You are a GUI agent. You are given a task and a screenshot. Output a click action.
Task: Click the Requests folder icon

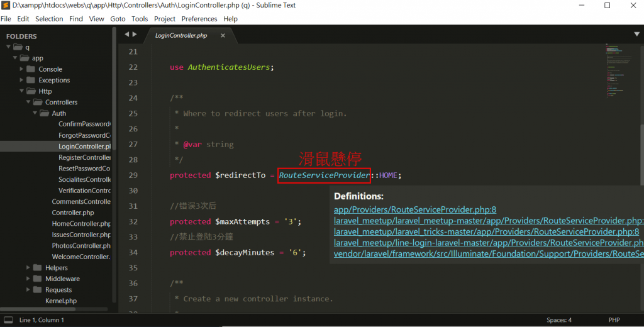pyautogui.click(x=37, y=290)
